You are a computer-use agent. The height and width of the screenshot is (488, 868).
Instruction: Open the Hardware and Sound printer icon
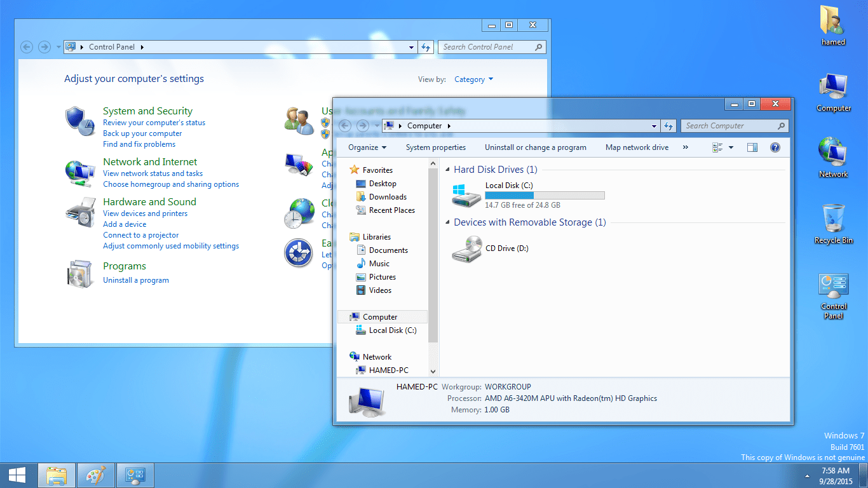(x=80, y=212)
